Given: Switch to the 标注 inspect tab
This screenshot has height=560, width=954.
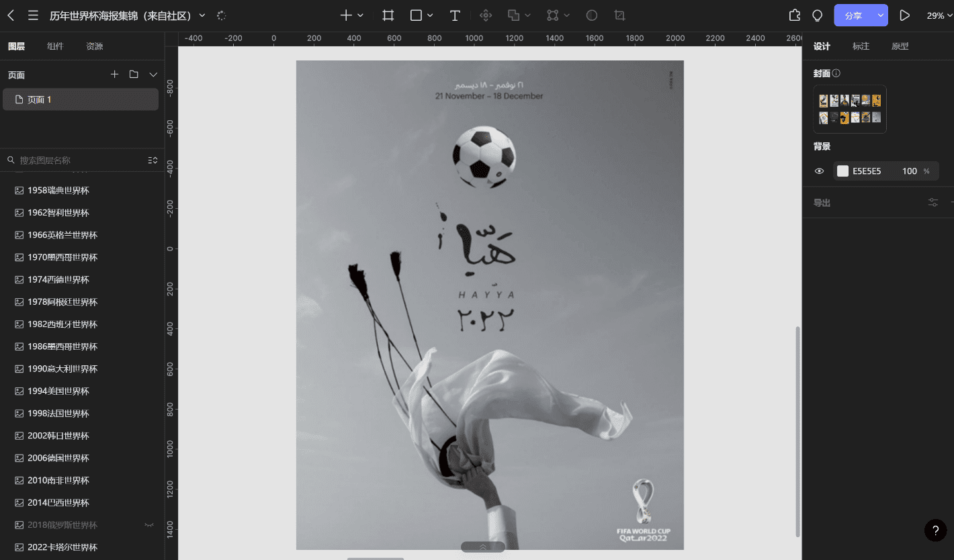Looking at the screenshot, I should pos(861,46).
